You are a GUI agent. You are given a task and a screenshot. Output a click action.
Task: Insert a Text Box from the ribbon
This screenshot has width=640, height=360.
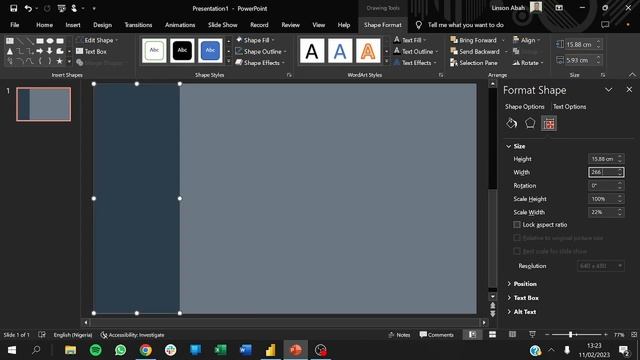[91, 51]
